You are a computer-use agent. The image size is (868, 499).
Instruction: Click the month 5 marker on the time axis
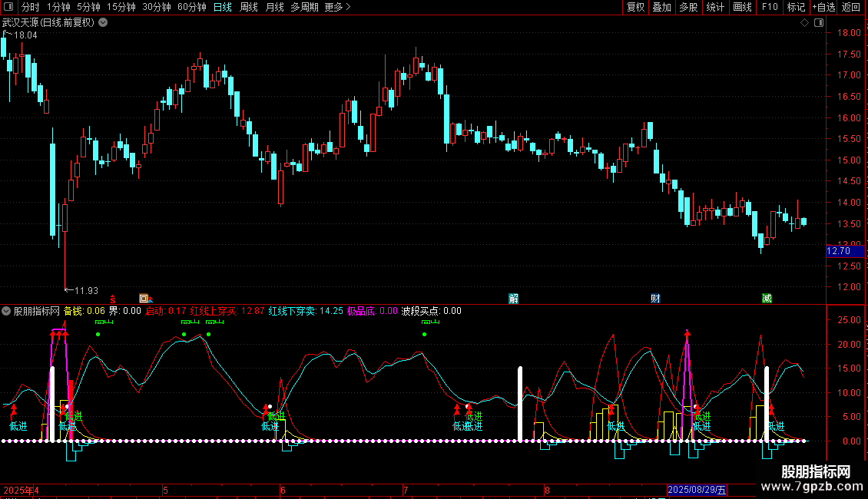point(165,490)
